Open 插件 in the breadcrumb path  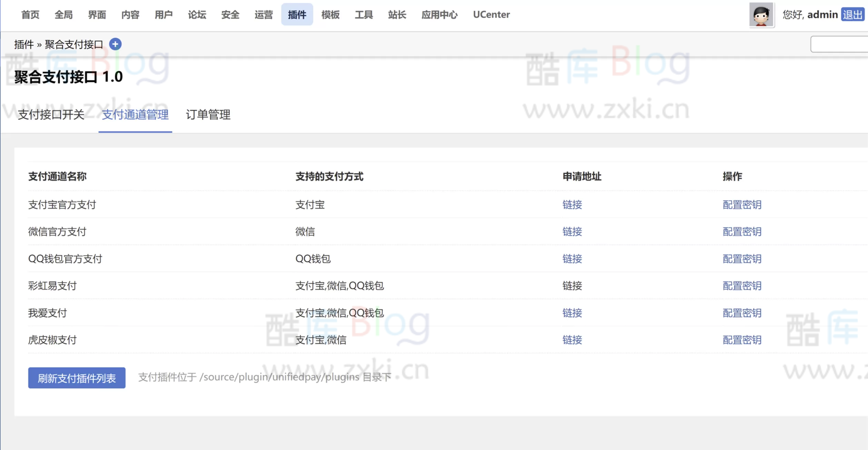click(23, 44)
